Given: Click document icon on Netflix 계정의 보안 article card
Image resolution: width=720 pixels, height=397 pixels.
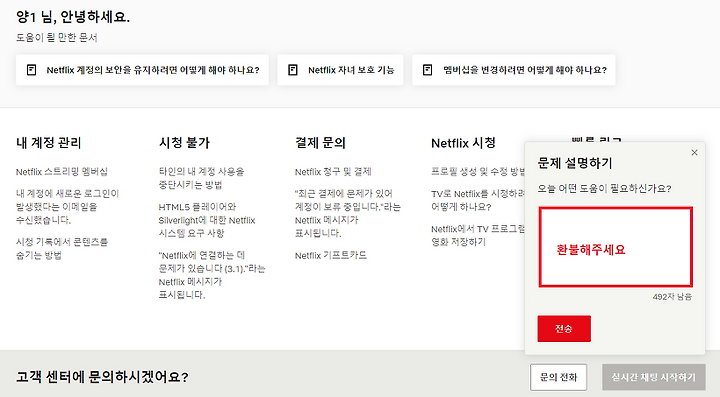Looking at the screenshot, I should click(31, 70).
